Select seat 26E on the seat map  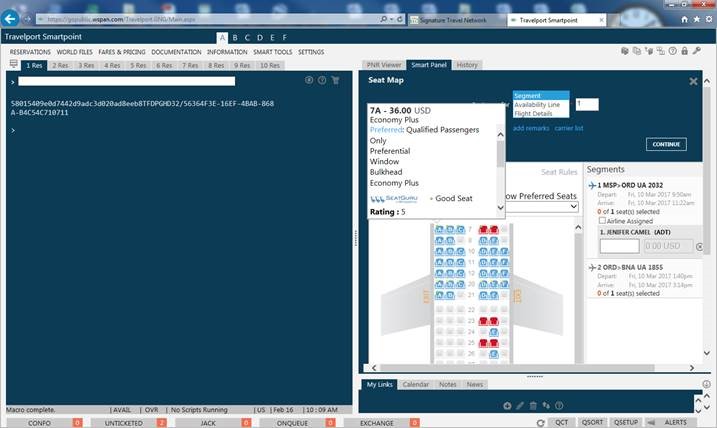(493, 354)
